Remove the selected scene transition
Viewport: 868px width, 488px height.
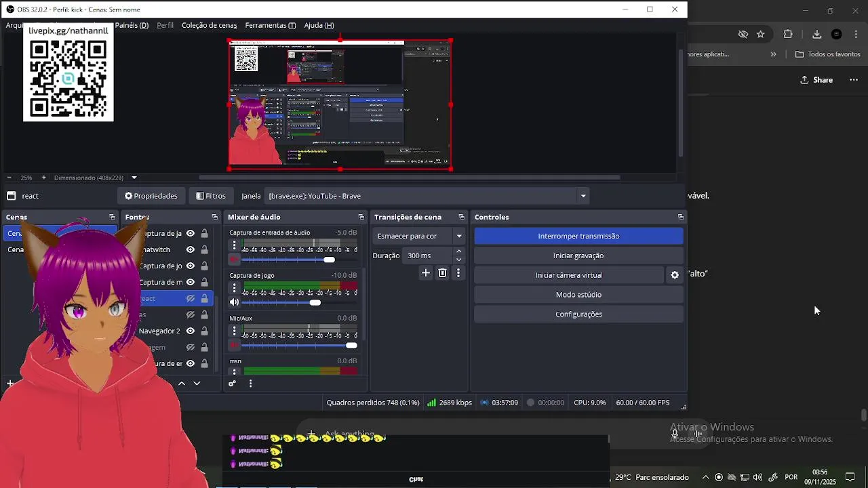click(x=442, y=272)
